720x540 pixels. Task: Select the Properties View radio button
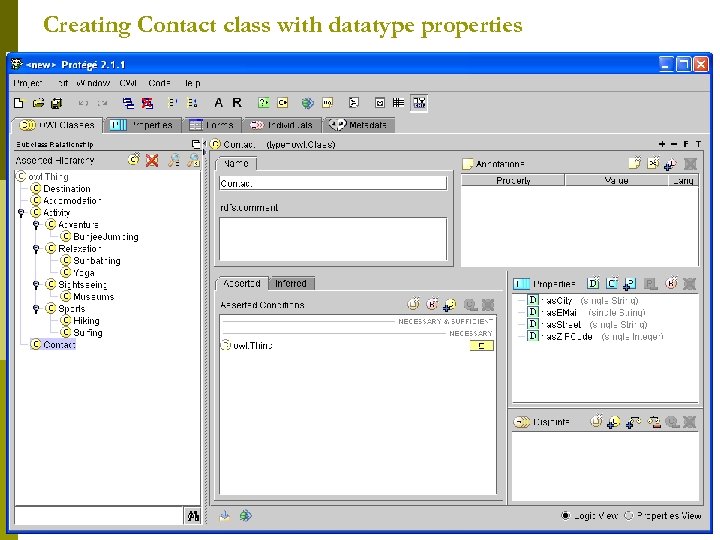coord(628,516)
